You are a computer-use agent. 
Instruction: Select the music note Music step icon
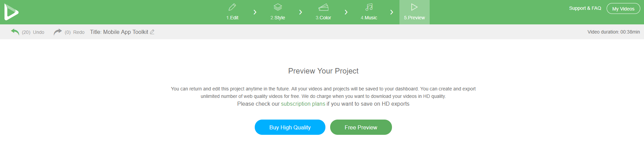[369, 7]
